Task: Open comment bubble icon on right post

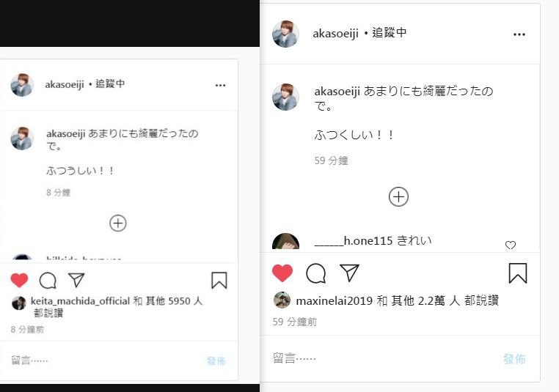Action: click(x=316, y=273)
